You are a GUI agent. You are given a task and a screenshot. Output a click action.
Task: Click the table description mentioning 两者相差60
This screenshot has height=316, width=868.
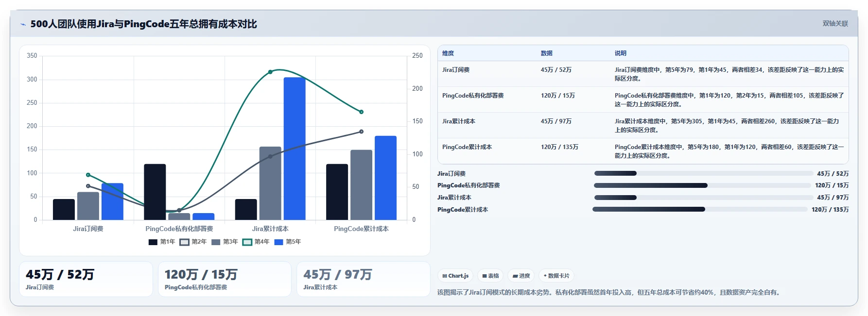point(729,151)
